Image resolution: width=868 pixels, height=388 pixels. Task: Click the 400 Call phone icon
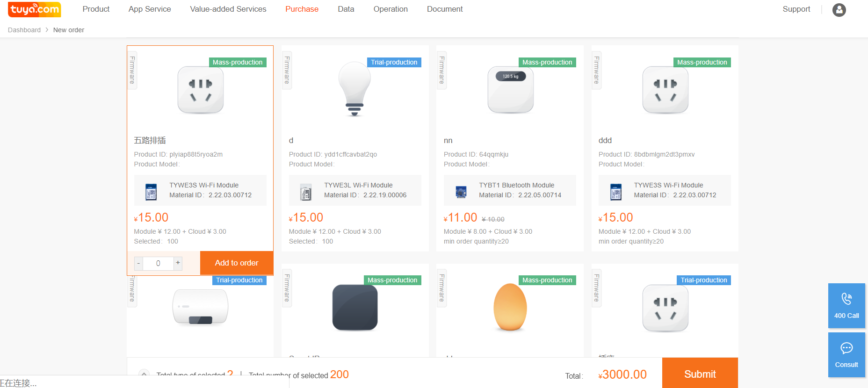click(846, 298)
